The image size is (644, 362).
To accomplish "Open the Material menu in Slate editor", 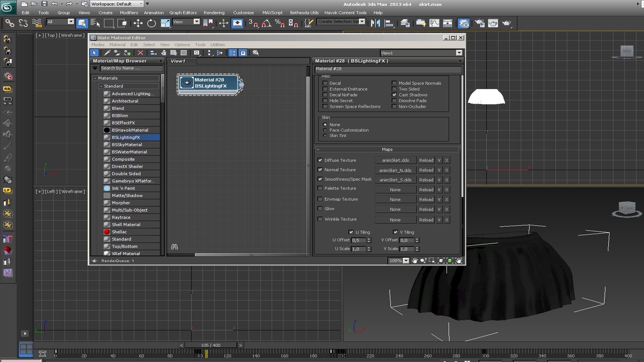I will [117, 45].
